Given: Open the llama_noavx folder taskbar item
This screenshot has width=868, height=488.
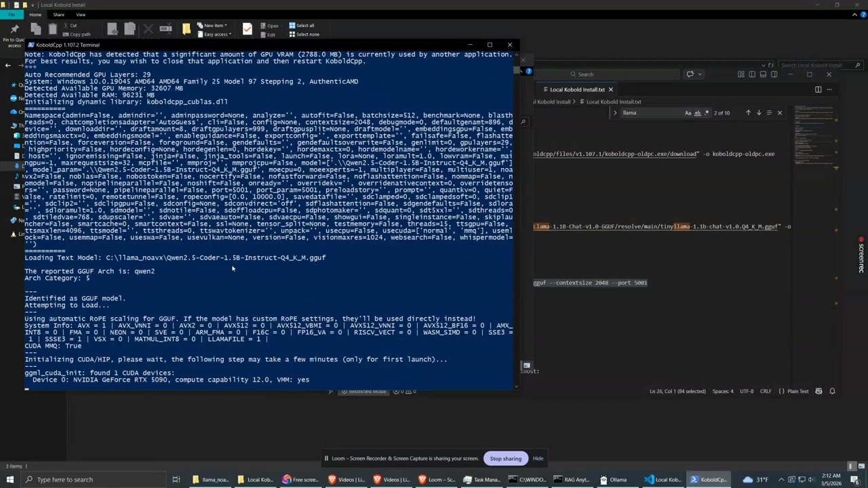Looking at the screenshot, I should [210, 479].
